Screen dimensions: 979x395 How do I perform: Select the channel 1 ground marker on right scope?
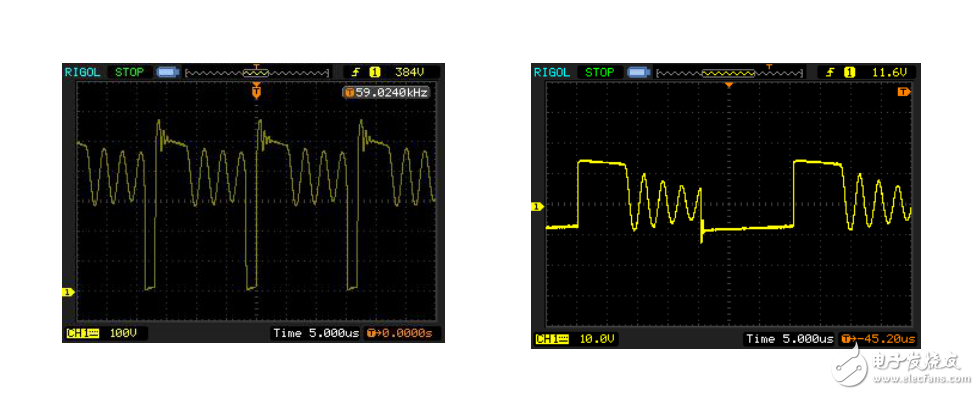pos(537,207)
